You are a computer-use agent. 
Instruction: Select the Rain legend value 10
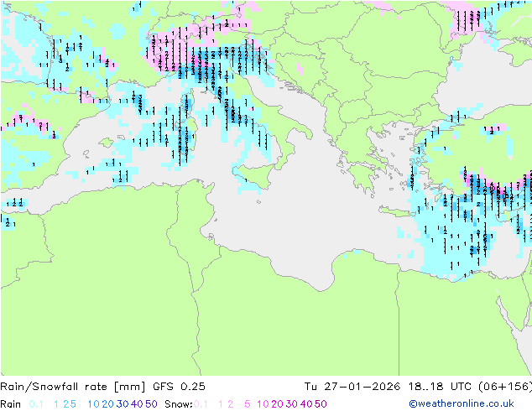pos(94,404)
